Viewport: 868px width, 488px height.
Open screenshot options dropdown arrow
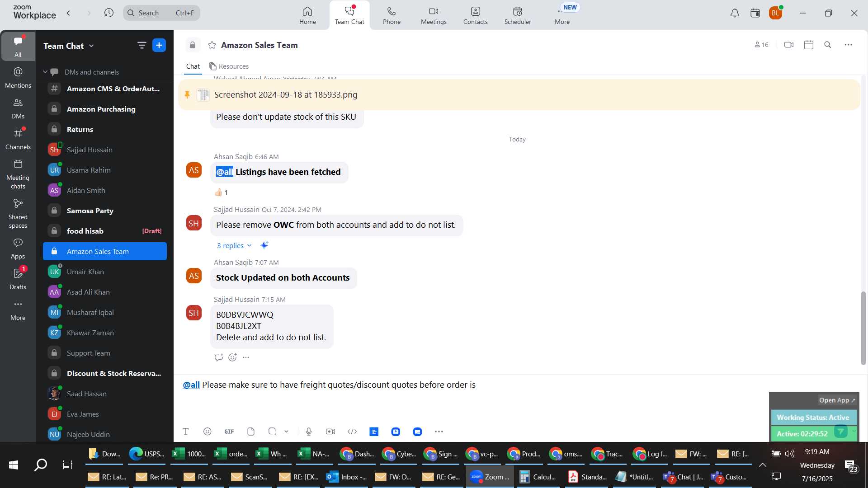286,432
